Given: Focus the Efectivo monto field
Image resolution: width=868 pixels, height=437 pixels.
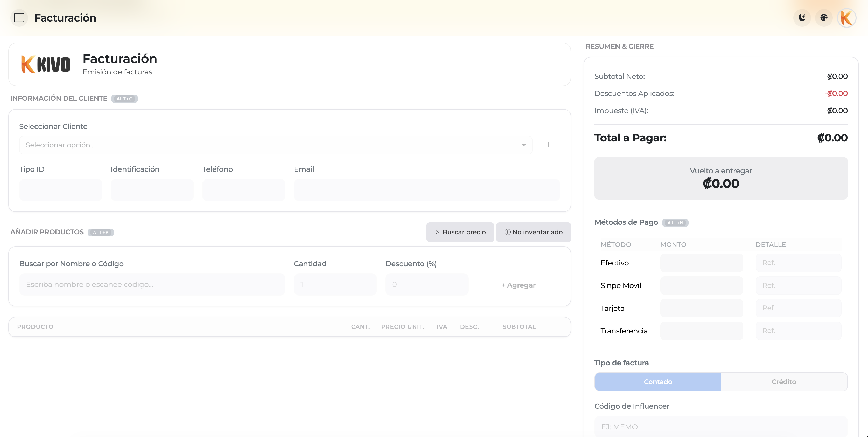Looking at the screenshot, I should (702, 263).
